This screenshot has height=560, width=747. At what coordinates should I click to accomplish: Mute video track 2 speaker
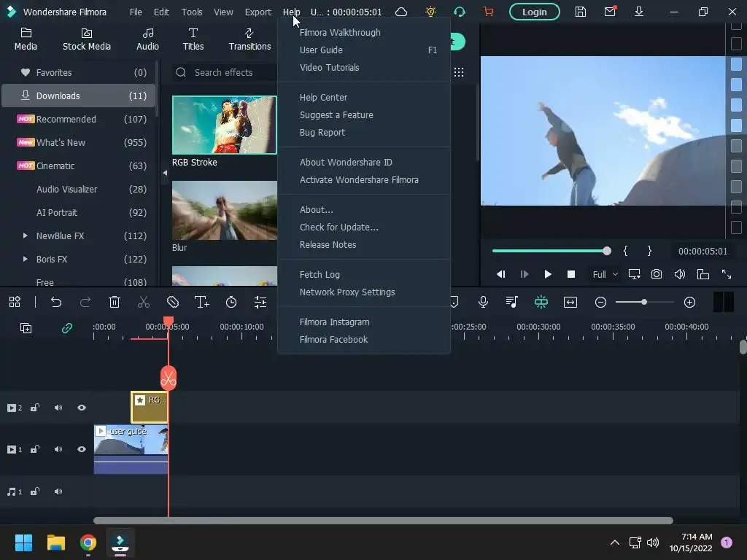[58, 408]
